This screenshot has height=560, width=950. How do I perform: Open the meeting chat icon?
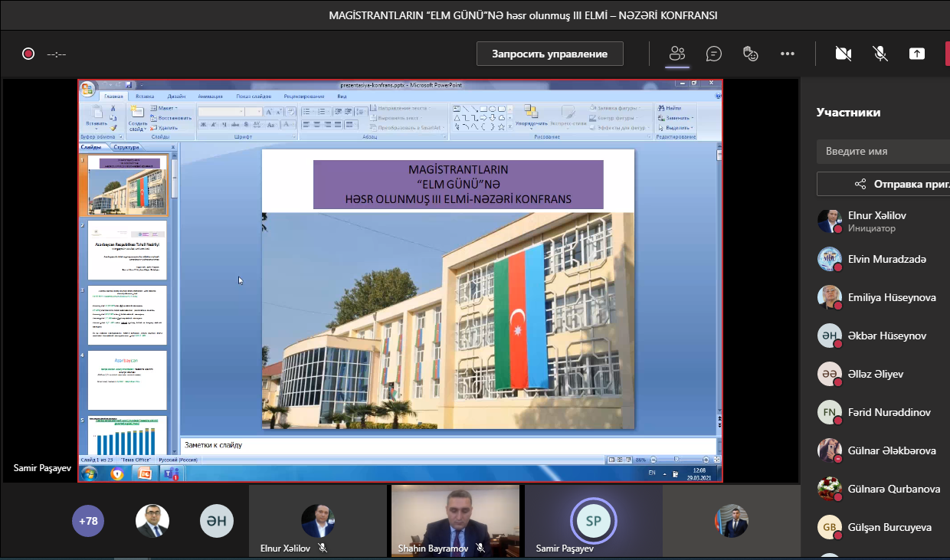714,54
